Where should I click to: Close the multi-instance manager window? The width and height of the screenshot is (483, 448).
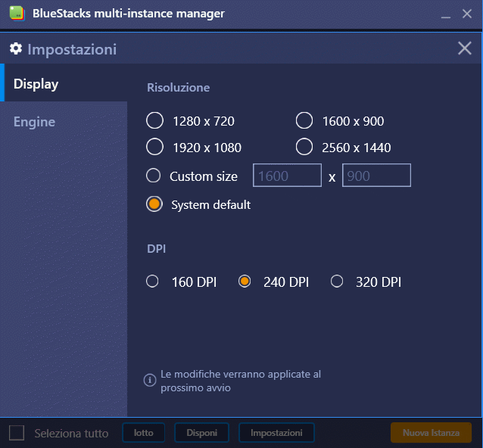[x=467, y=14]
